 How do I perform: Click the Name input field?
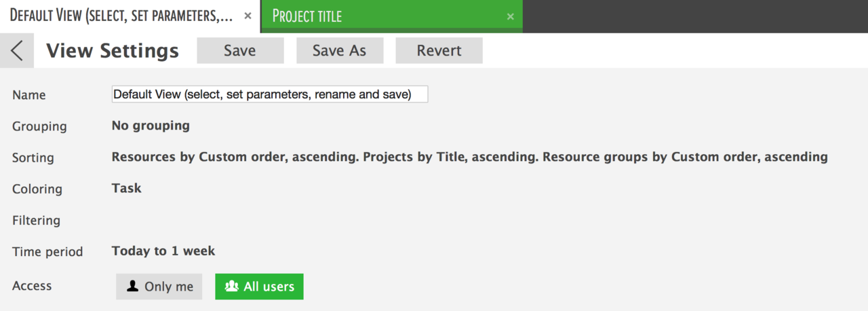click(x=270, y=94)
